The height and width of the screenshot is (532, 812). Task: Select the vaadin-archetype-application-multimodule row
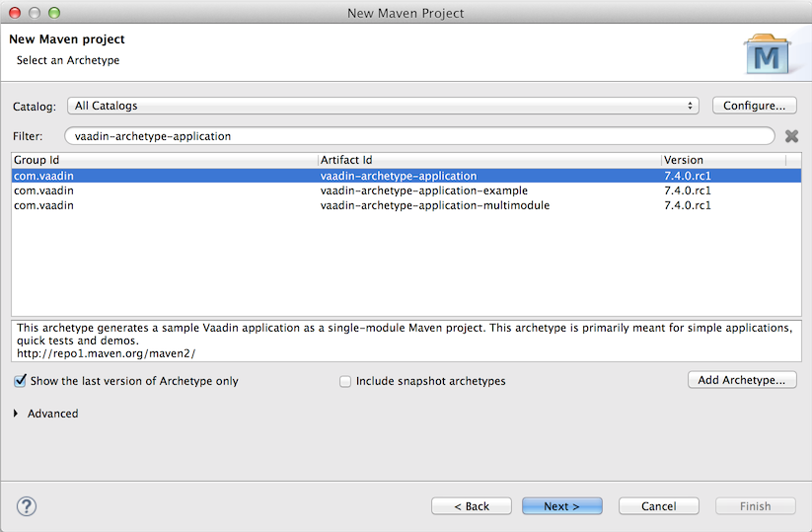click(x=406, y=205)
